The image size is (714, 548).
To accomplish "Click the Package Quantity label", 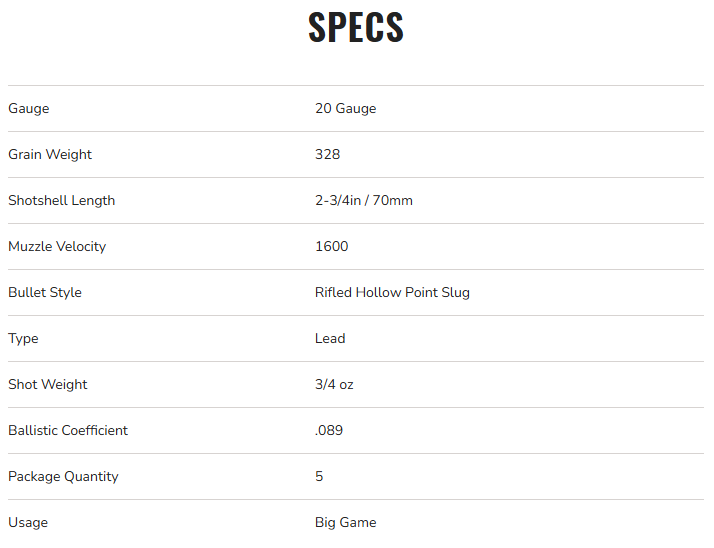I will coord(63,476).
